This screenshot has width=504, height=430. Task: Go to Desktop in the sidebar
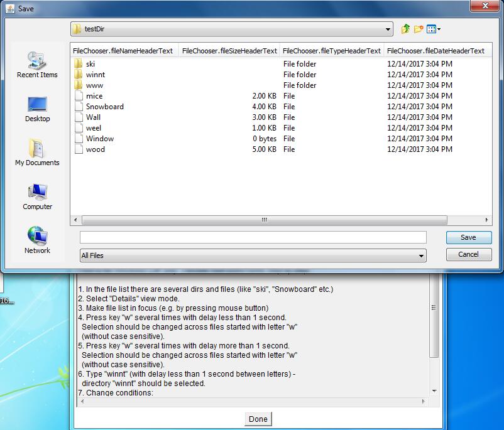coord(37,109)
